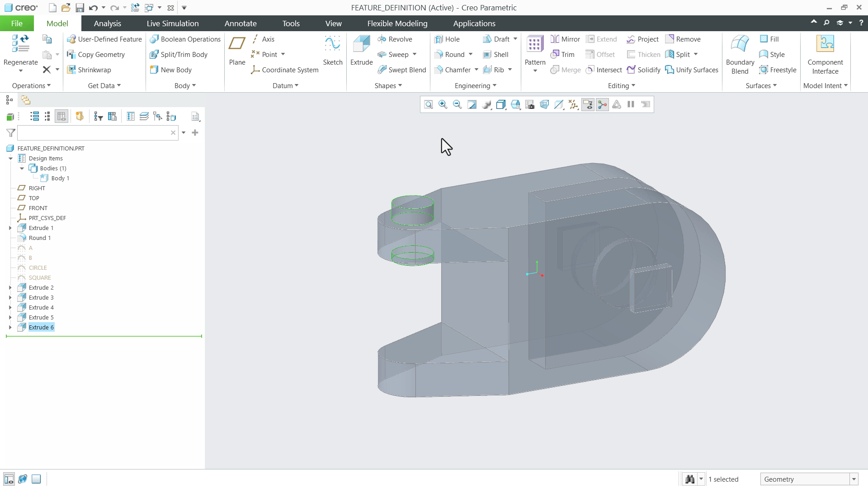Open the Round options dropdown arrow
Image resolution: width=868 pixels, height=488 pixels.
(471, 55)
